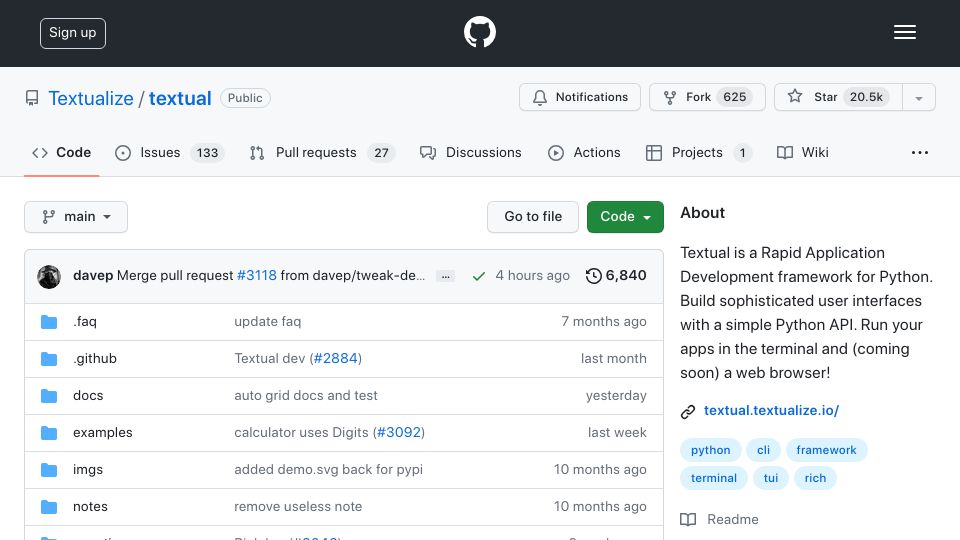960x540 pixels.
Task: Click the Sign up button
Action: click(x=73, y=33)
